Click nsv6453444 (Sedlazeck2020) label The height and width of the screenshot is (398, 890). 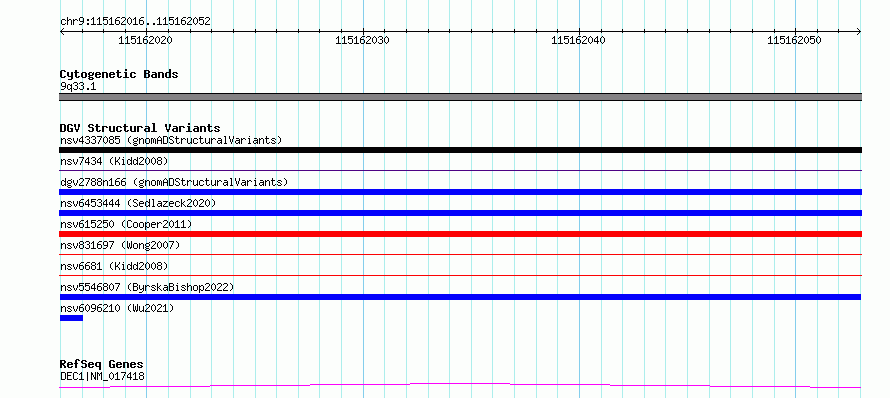coord(138,203)
